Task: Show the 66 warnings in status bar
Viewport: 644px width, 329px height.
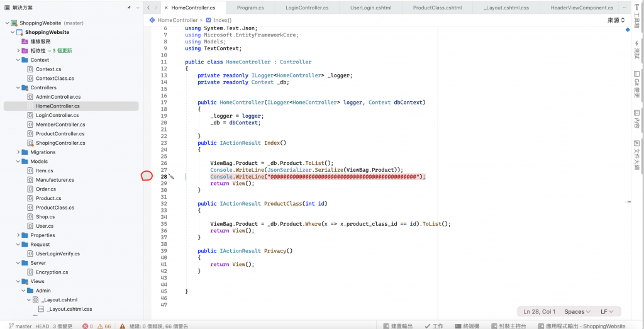Action: click(104, 326)
